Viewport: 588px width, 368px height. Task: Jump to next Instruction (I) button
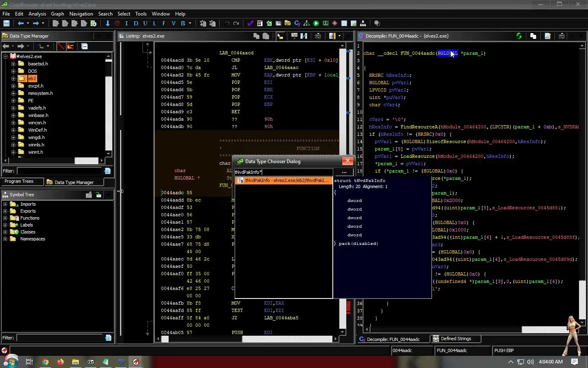click(127, 23)
